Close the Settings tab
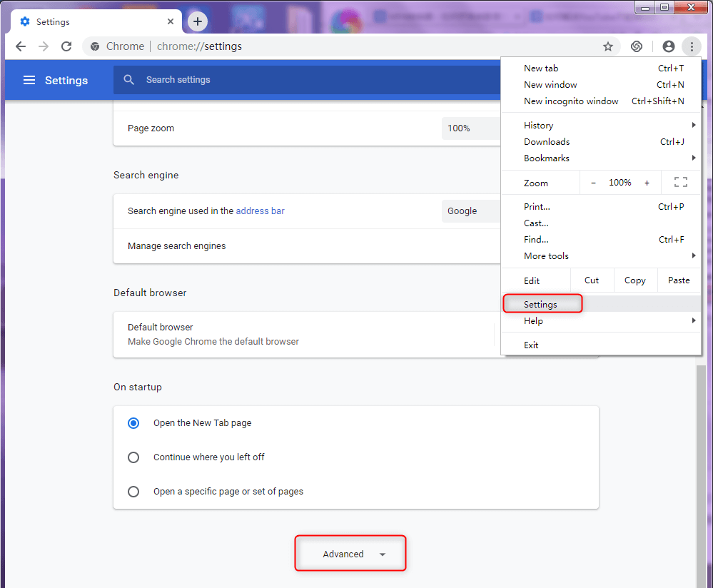Viewport: 713px width, 588px height. (171, 21)
